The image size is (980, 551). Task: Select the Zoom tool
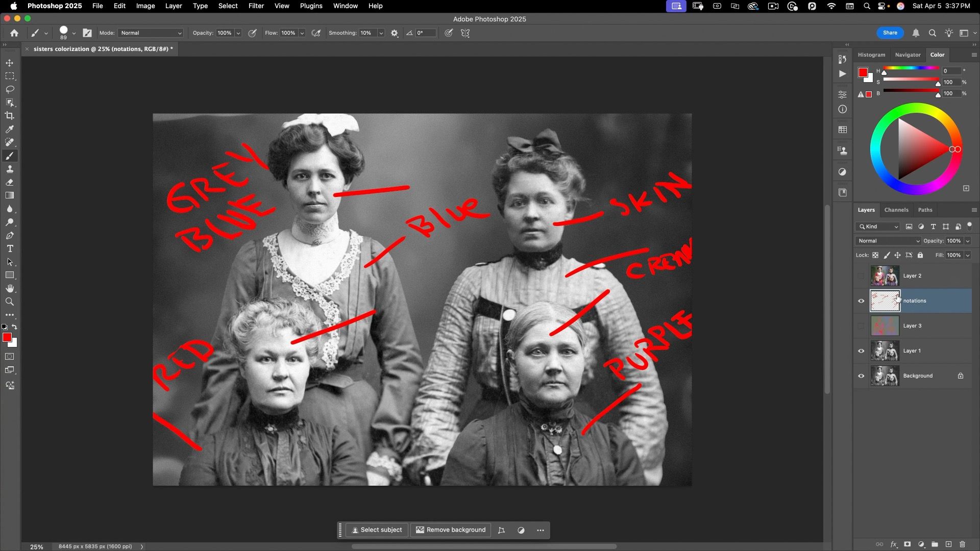[x=10, y=302]
